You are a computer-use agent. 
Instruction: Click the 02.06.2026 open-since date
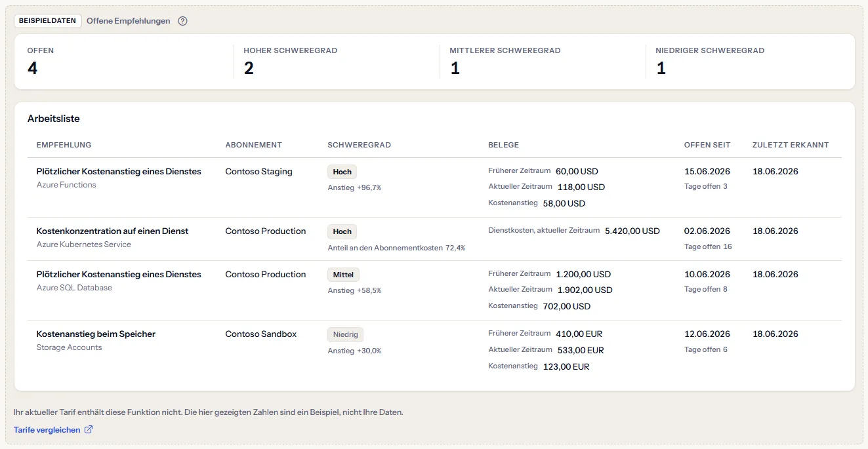tap(707, 231)
